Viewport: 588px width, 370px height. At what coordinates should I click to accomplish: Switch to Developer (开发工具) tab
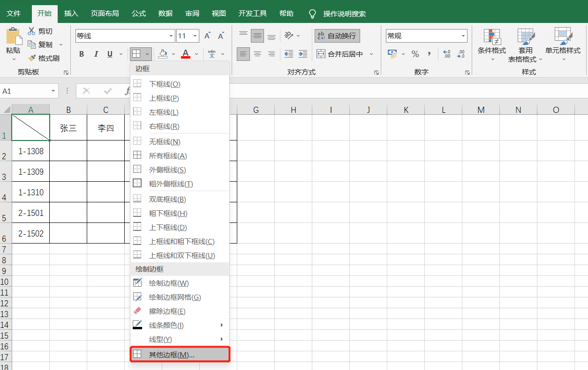point(252,14)
